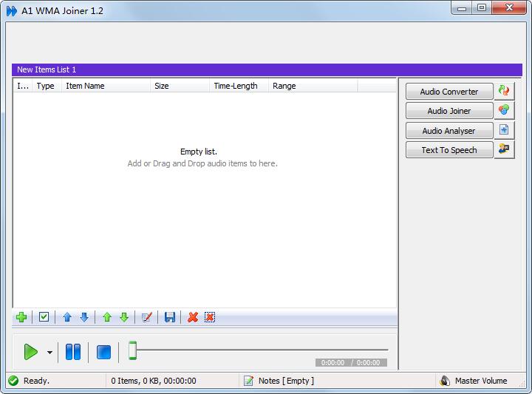Stop playback with the blue stop button
The height and width of the screenshot is (394, 532).
tap(103, 352)
